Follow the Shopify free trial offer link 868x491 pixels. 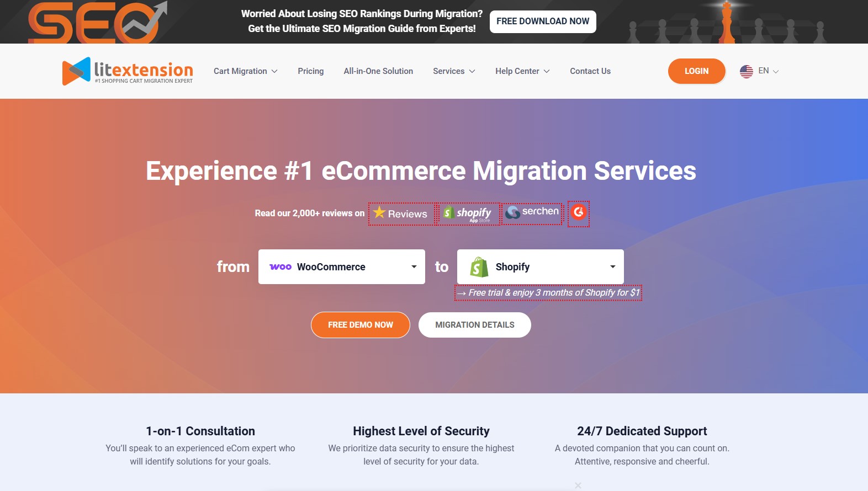[548, 293]
